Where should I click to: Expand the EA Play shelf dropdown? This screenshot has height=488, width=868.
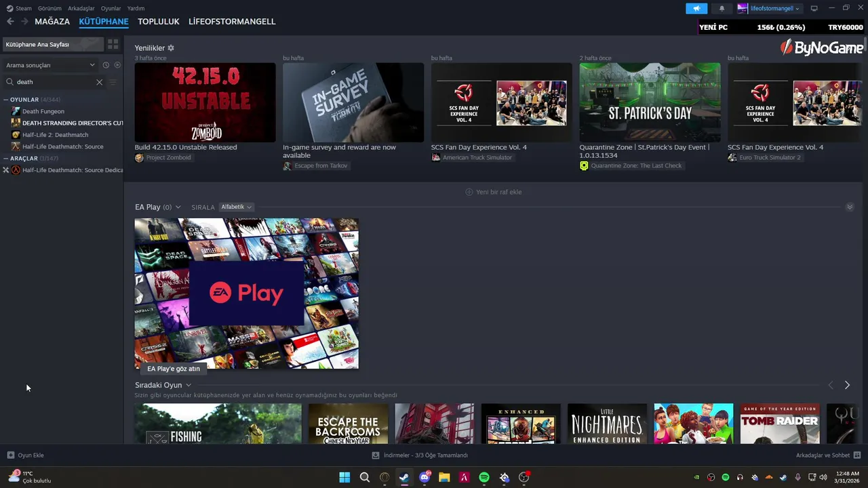(178, 207)
